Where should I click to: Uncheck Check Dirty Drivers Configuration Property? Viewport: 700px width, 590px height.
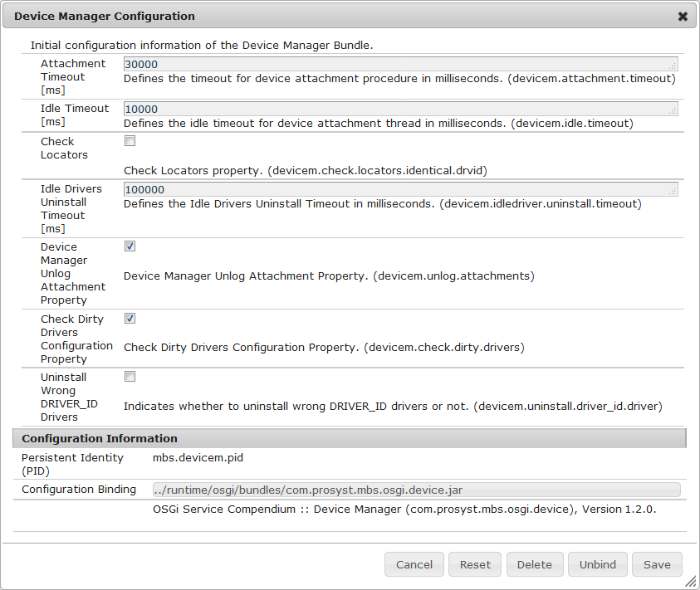130,319
